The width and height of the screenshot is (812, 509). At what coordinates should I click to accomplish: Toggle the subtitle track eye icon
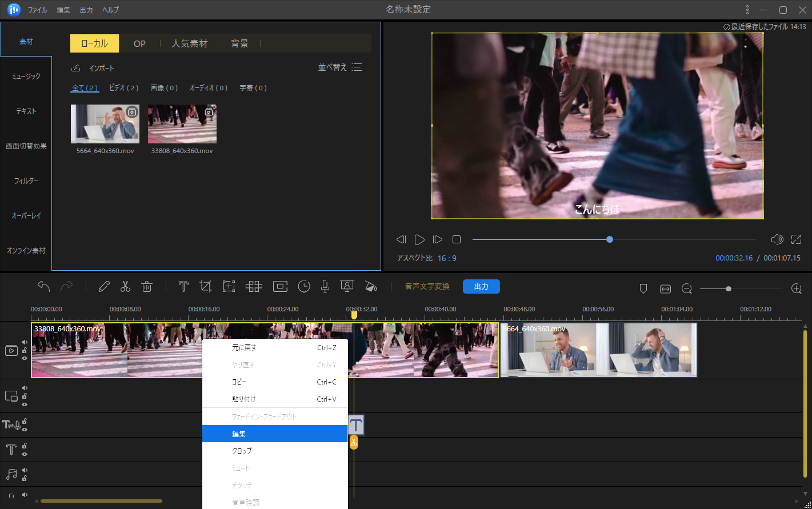[x=25, y=429]
